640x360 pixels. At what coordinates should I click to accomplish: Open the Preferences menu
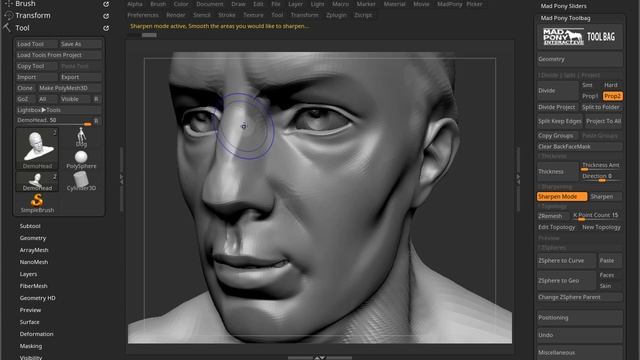pyautogui.click(x=143, y=15)
